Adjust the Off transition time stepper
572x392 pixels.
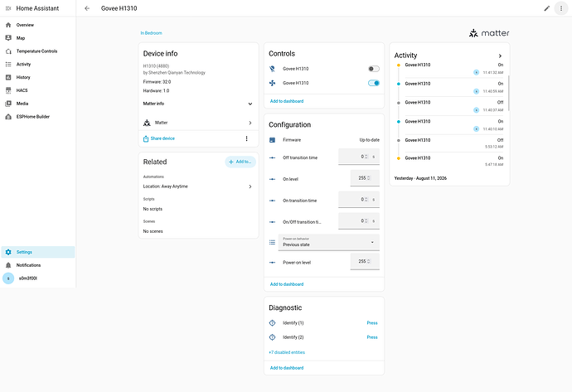click(366, 157)
